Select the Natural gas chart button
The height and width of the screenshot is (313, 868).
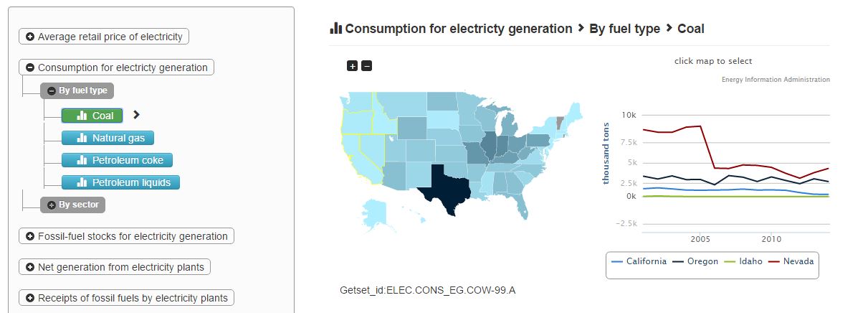click(x=108, y=138)
